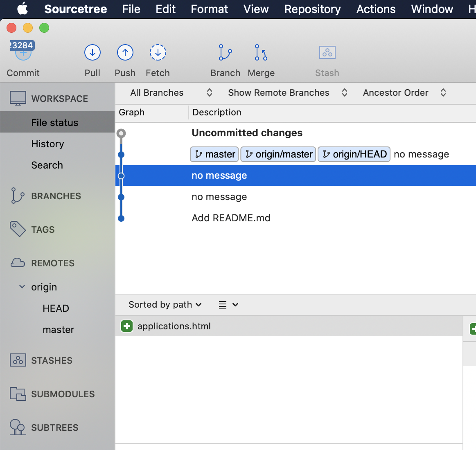The width and height of the screenshot is (476, 450).
Task: Select the highlighted no message commit
Action: (296, 175)
